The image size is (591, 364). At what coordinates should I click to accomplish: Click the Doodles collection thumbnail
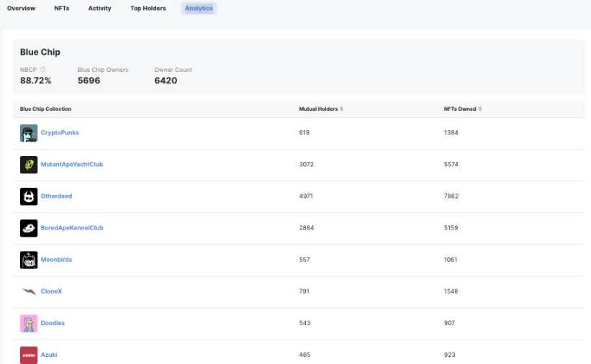[29, 323]
